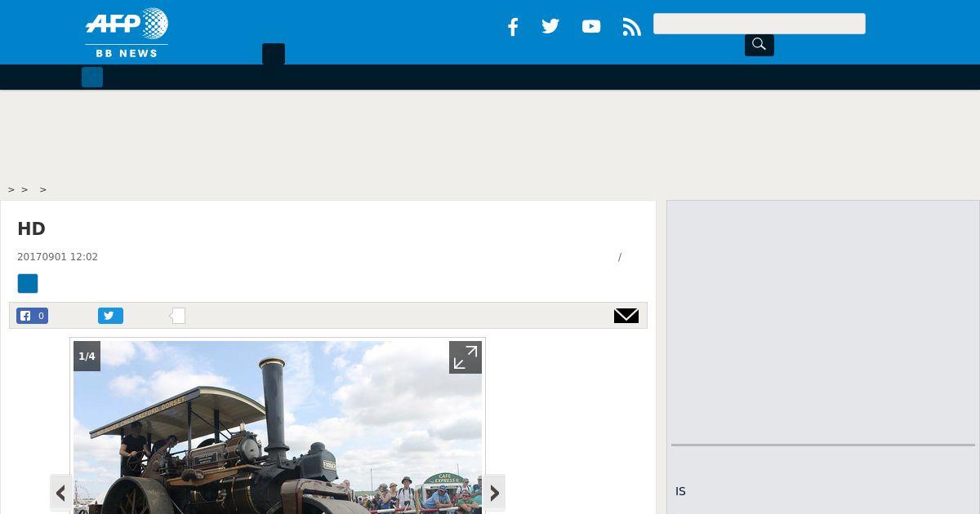This screenshot has height=514, width=980.
Task: Advance to the next photo in slideshow
Action: coord(494,493)
